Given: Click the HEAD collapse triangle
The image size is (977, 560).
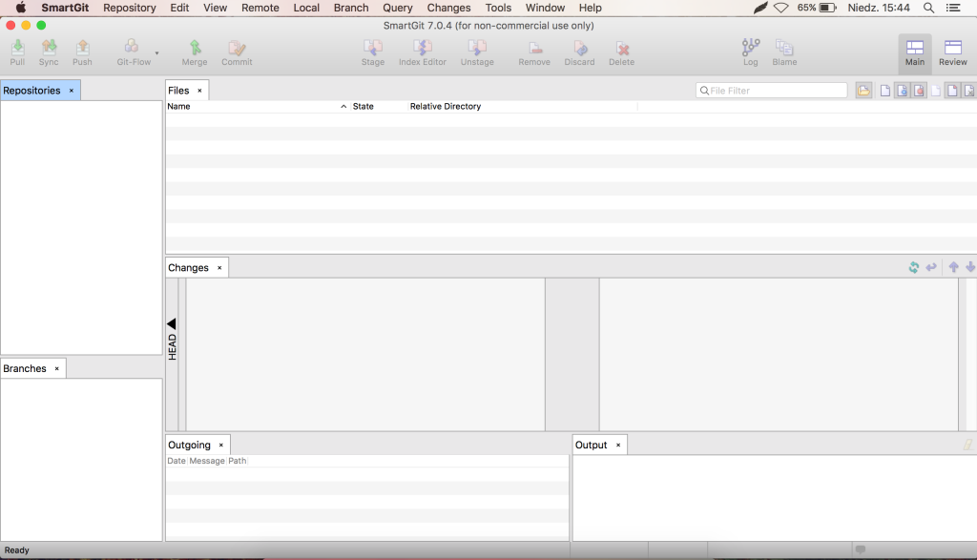Looking at the screenshot, I should click(x=172, y=324).
